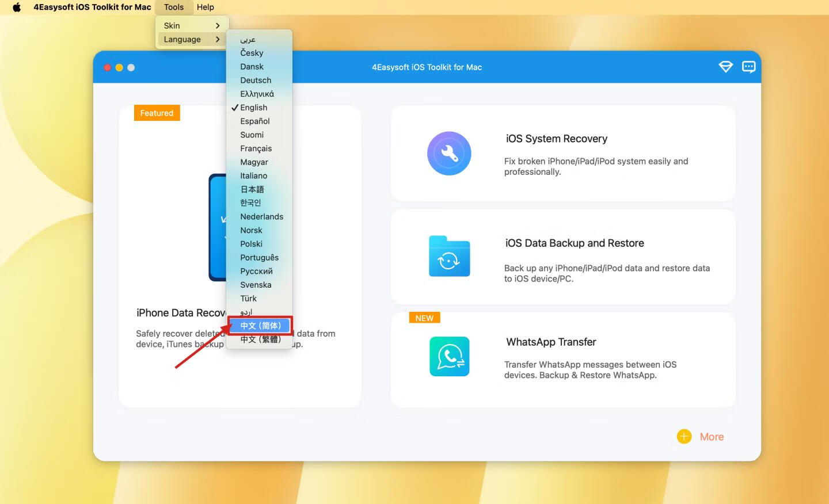Select 한국인 language
829x504 pixels.
[x=259, y=203]
